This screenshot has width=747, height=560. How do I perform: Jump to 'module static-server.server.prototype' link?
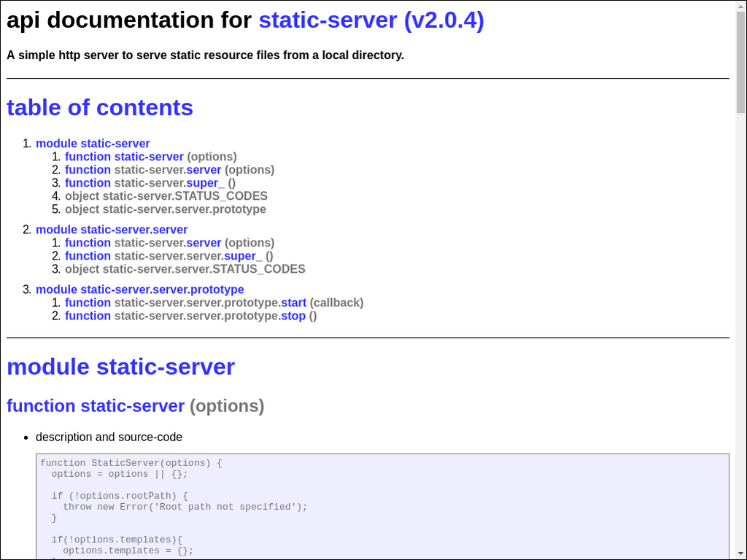pos(139,289)
